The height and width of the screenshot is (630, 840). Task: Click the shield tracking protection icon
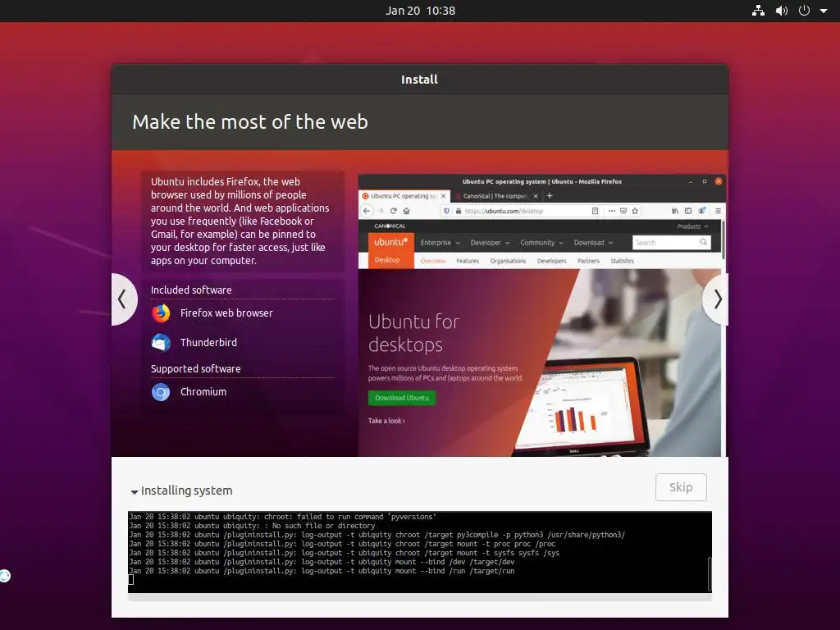coord(447,211)
